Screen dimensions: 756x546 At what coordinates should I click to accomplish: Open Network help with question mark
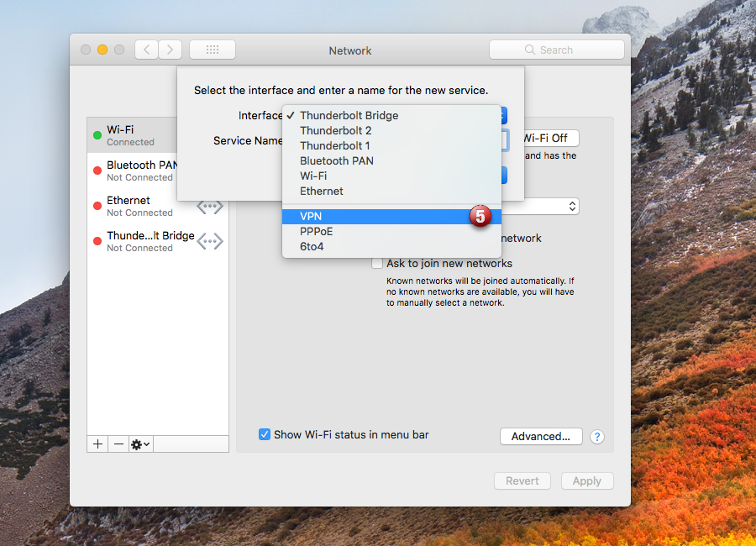coord(597,437)
